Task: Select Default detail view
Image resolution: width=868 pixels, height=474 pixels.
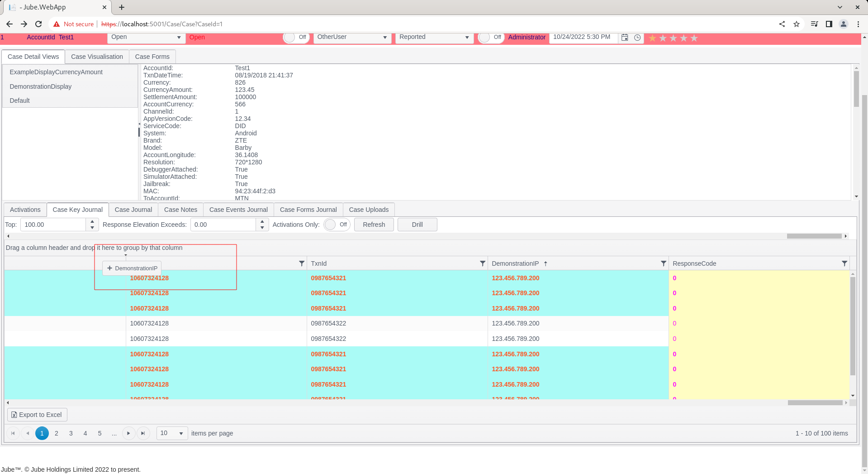Action: pyautogui.click(x=70, y=101)
